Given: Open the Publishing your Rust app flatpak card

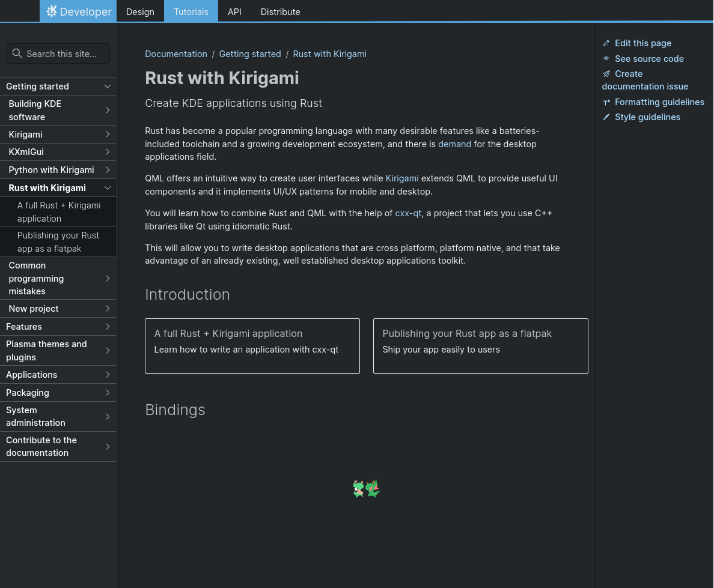Looking at the screenshot, I should 480,345.
